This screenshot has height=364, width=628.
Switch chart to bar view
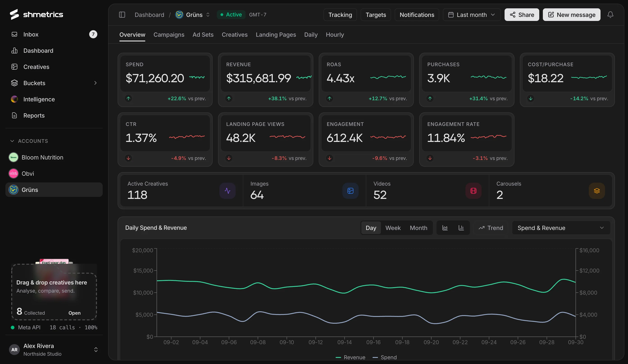(461, 228)
